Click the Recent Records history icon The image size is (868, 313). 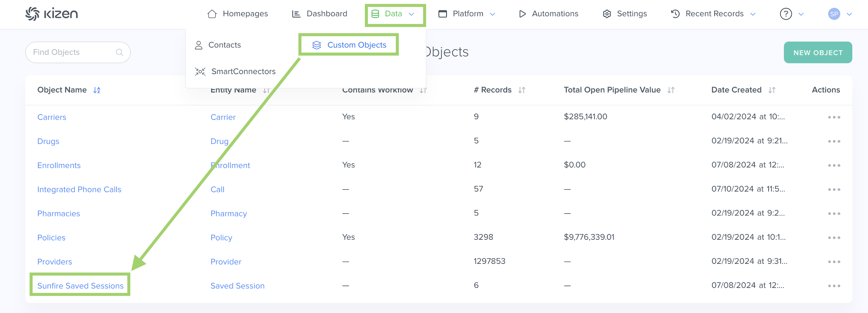[x=675, y=14]
